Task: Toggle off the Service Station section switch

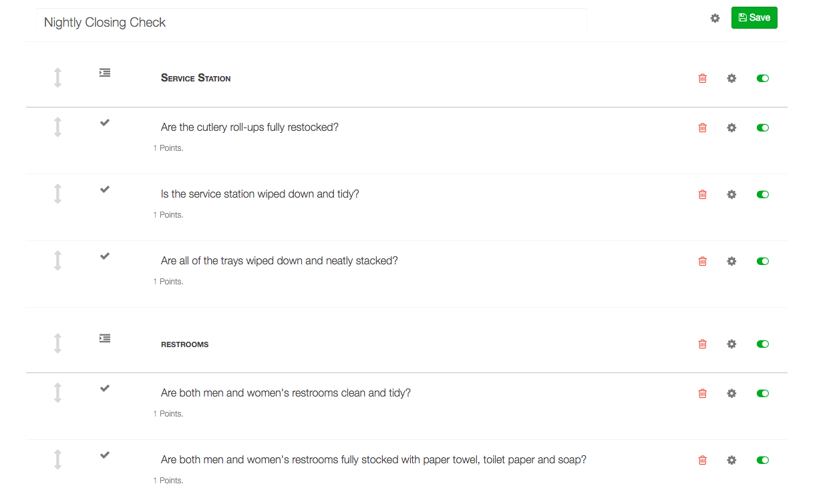Action: click(763, 78)
